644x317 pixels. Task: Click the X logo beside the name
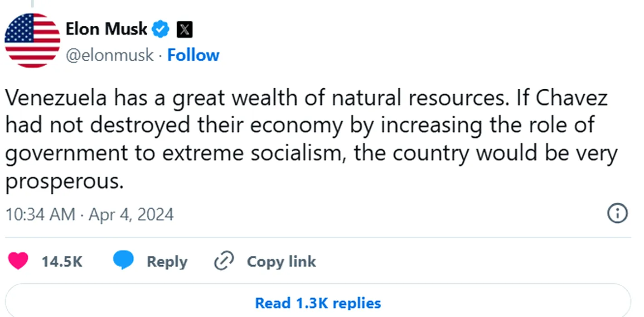[x=184, y=30]
